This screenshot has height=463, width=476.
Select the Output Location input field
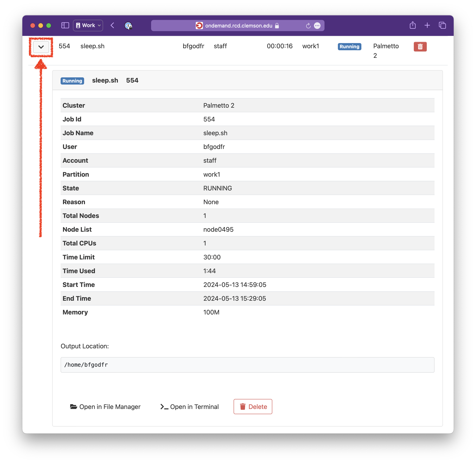point(247,364)
